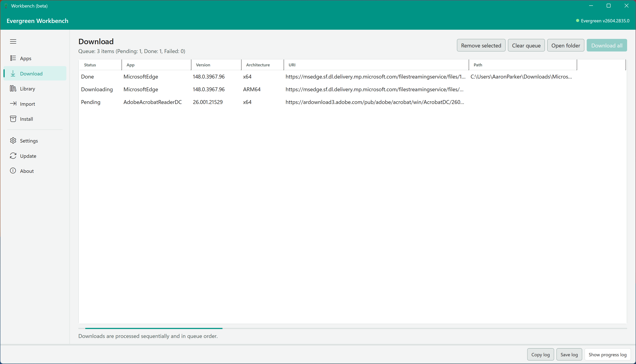The width and height of the screenshot is (636, 364).
Task: Open the About page label
Action: (x=27, y=171)
